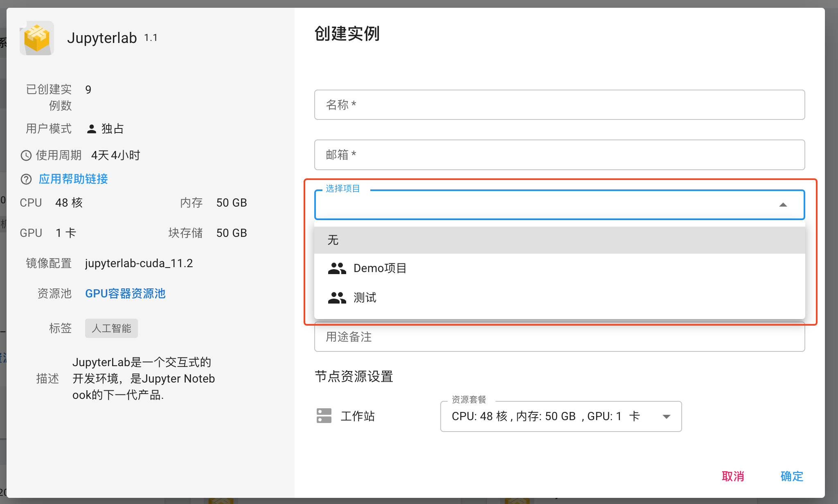Image resolution: width=838 pixels, height=504 pixels.
Task: Select the 无 option in project list
Action: click(559, 240)
